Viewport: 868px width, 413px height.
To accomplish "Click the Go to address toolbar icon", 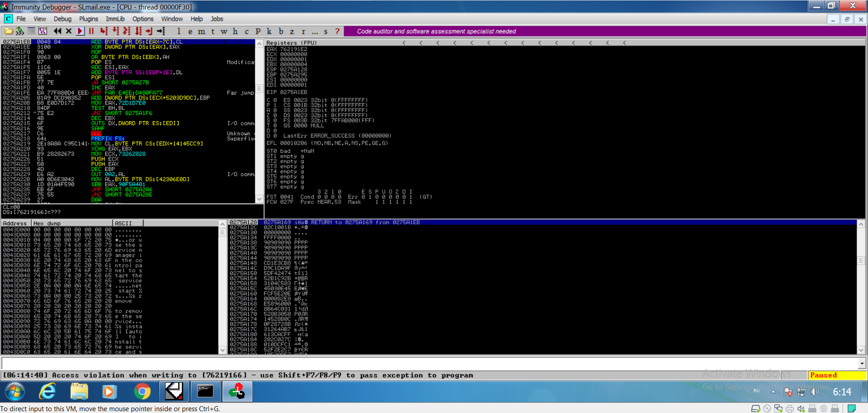I will 161,31.
